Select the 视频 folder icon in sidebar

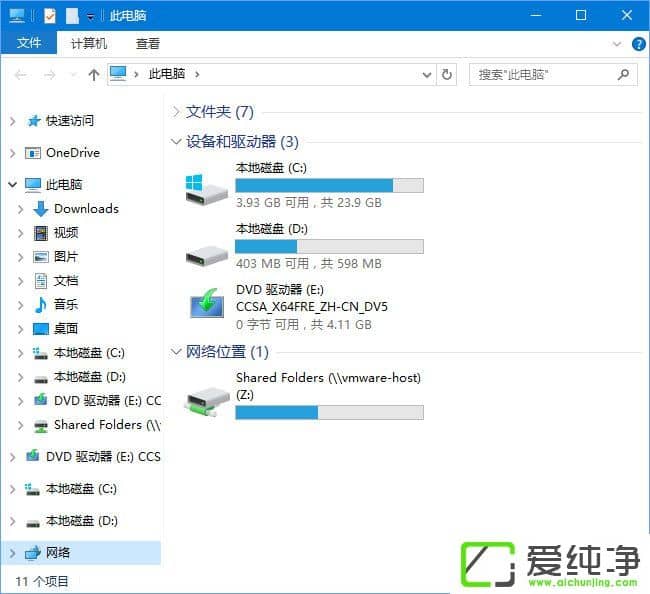pyautogui.click(x=41, y=233)
